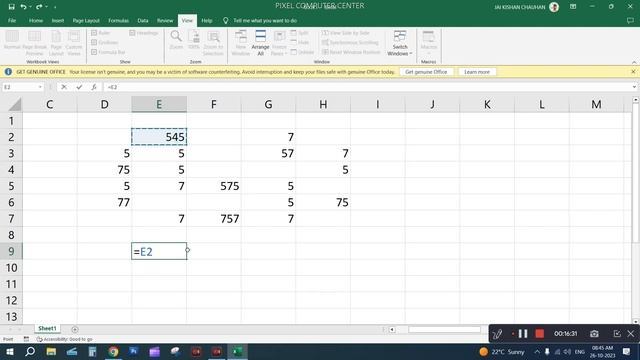
Task: Click the macro recording icon in status bar
Action: (x=26, y=339)
